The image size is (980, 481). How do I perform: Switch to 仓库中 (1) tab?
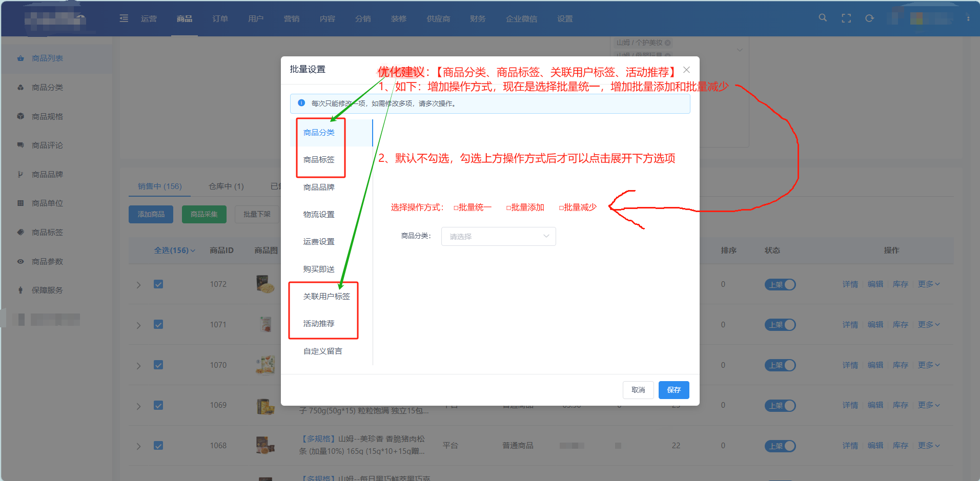226,186
